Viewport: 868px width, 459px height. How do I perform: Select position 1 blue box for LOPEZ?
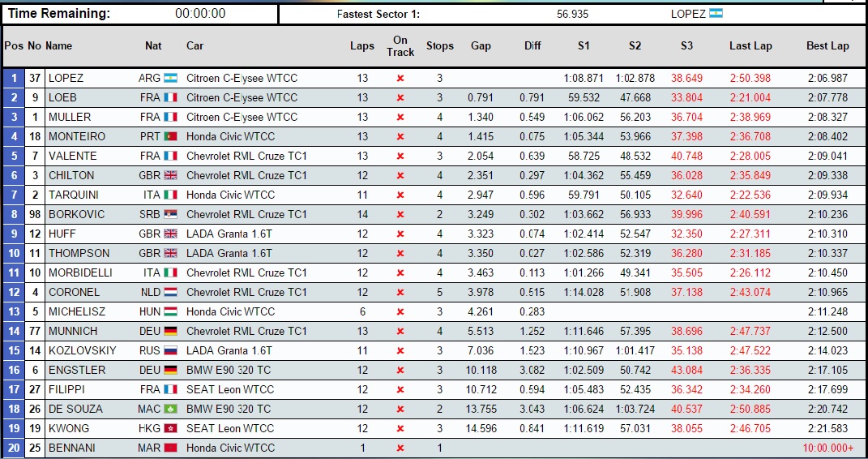(14, 78)
